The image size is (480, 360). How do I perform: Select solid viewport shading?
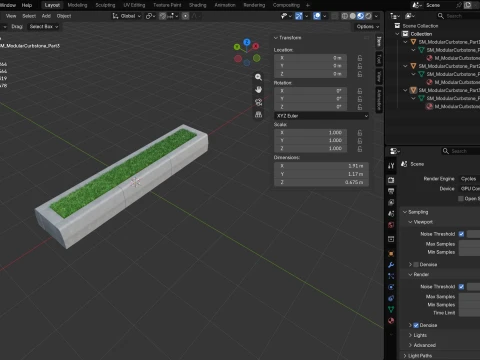click(x=352, y=16)
